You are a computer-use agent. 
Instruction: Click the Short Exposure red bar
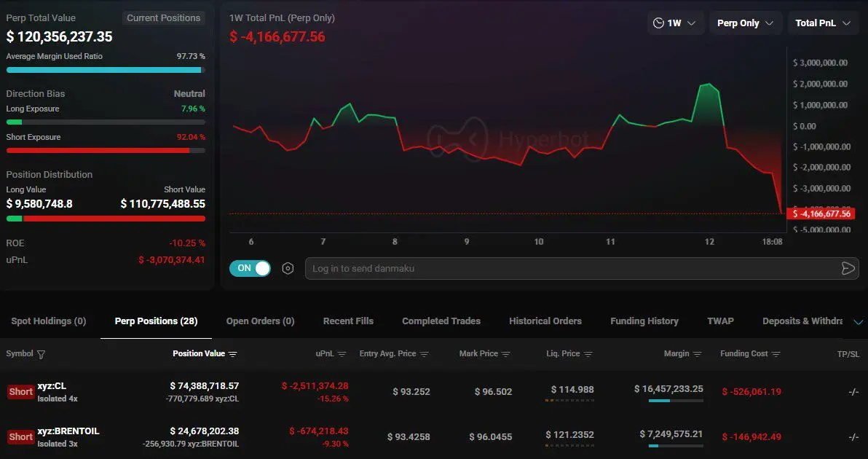tap(106, 150)
